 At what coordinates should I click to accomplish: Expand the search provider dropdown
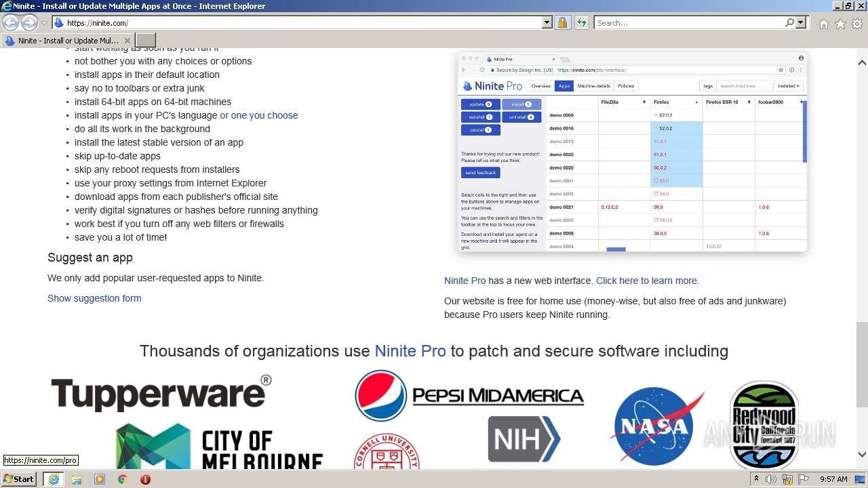point(801,22)
